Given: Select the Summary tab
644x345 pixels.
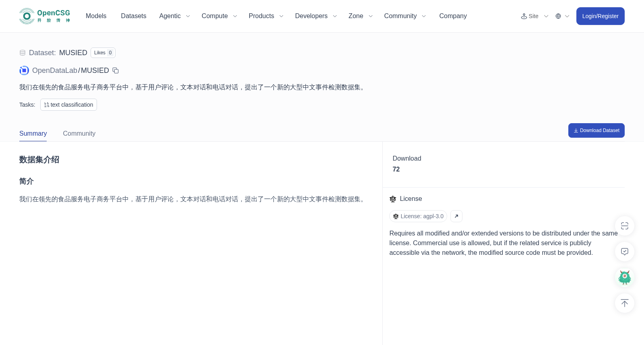Looking at the screenshot, I should tap(33, 134).
